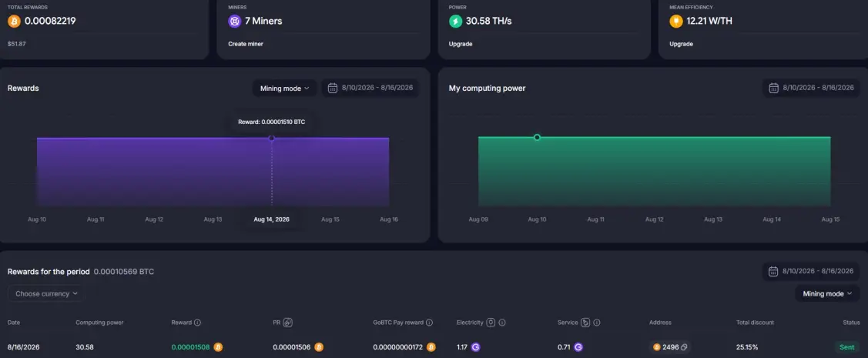Click Bitcoin icon next to reward 0.00001508
Image resolution: width=868 pixels, height=358 pixels.
(x=218, y=347)
